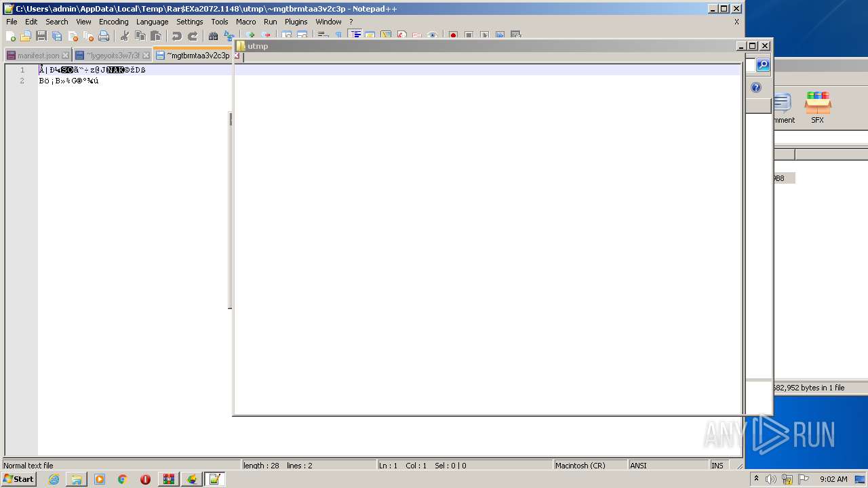Open the Edit menu
Image resolution: width=868 pixels, height=488 pixels.
pyautogui.click(x=31, y=22)
